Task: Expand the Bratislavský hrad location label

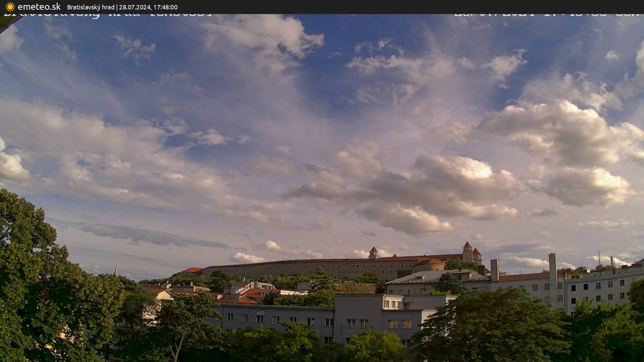Action: pyautogui.click(x=91, y=7)
